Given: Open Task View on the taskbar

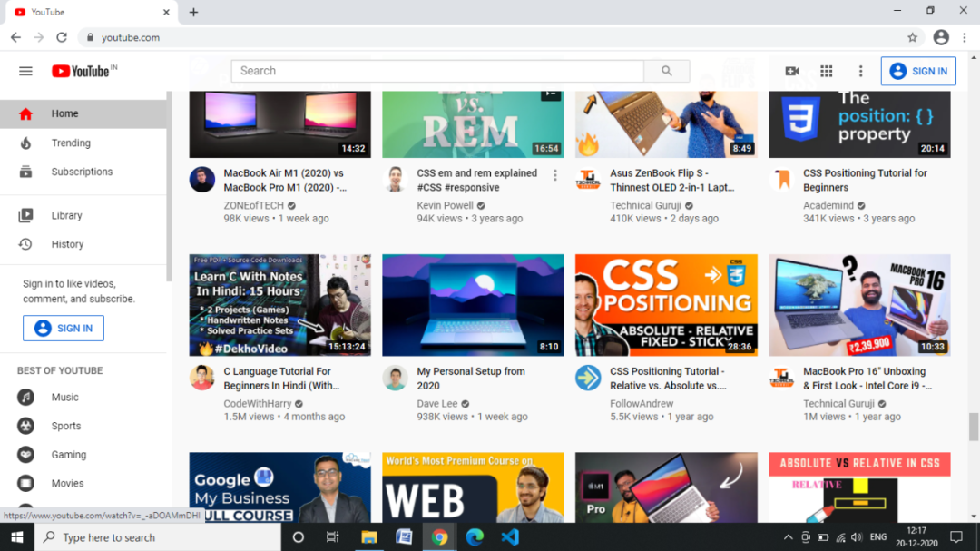Looking at the screenshot, I should [332, 537].
